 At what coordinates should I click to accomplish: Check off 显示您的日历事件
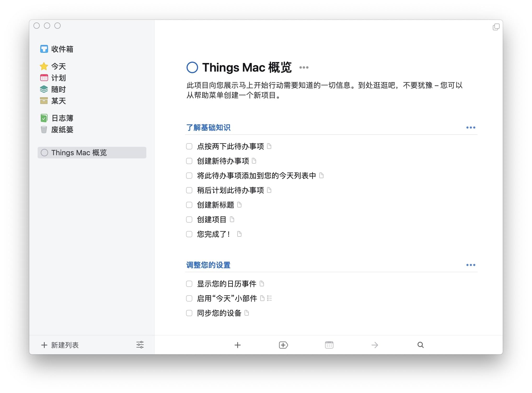pyautogui.click(x=189, y=284)
